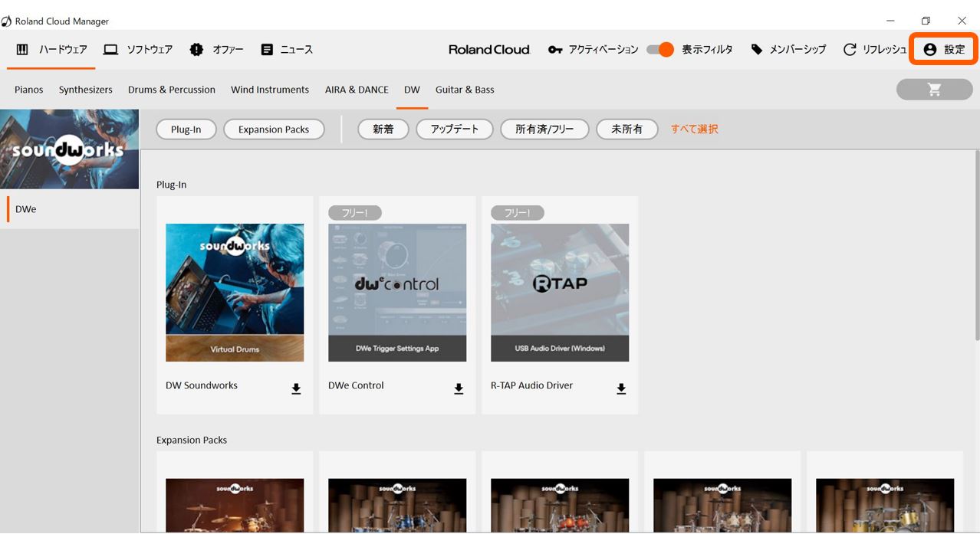
Task: Select the Synthesizers category
Action: (x=86, y=90)
